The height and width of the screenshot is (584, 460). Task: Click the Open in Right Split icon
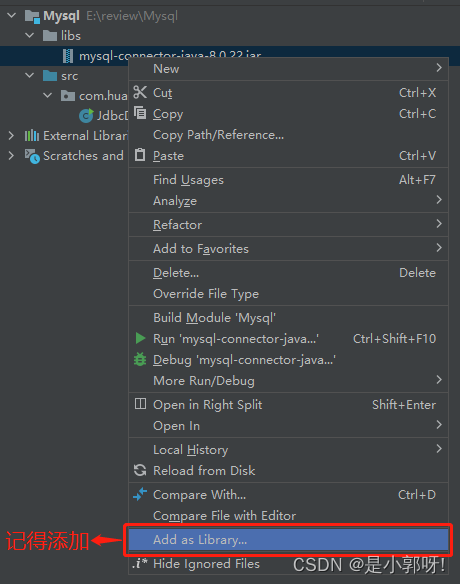point(140,404)
